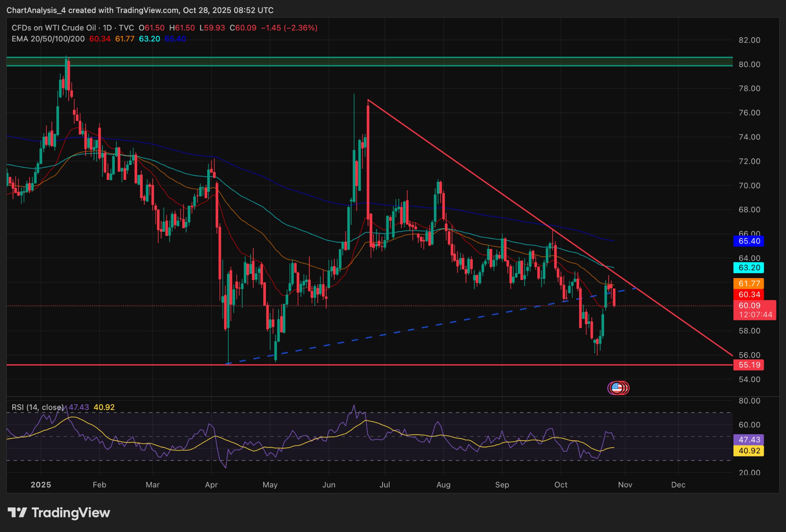Click the blue 65.40 EMA price tag
The height and width of the screenshot is (532, 786).
pos(748,241)
